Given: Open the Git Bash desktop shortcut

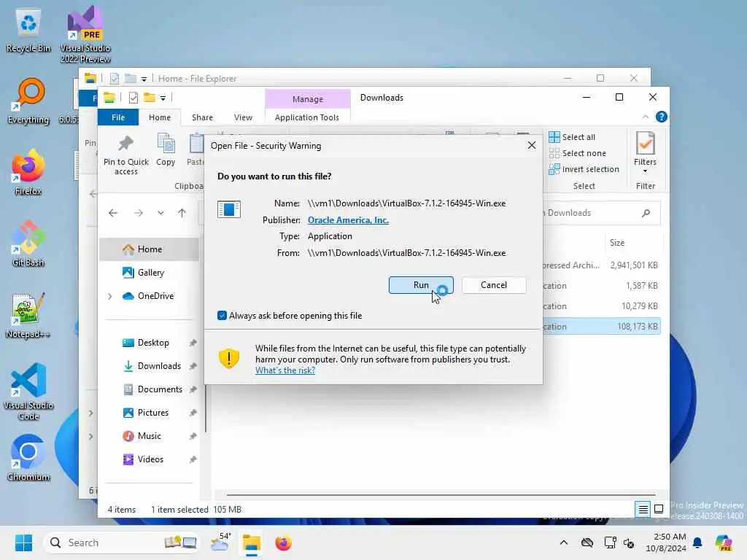Looking at the screenshot, I should 28,244.
